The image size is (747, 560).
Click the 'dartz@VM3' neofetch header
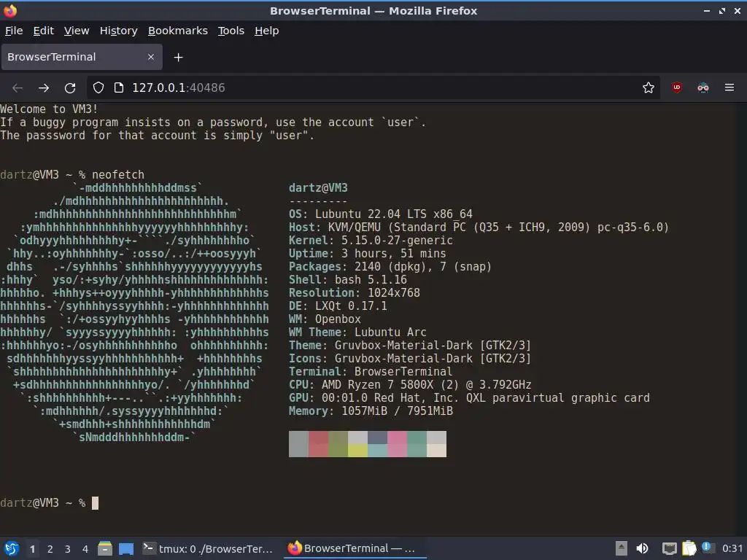tap(318, 188)
